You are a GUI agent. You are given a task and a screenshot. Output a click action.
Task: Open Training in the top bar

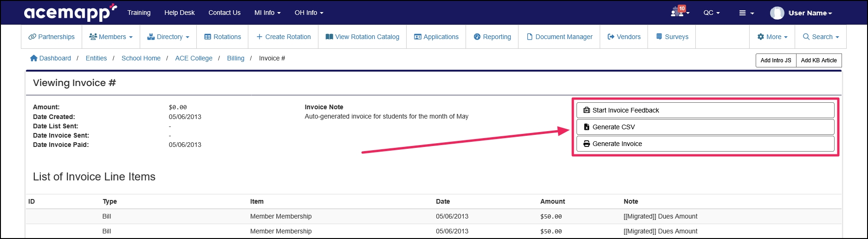[x=139, y=13]
